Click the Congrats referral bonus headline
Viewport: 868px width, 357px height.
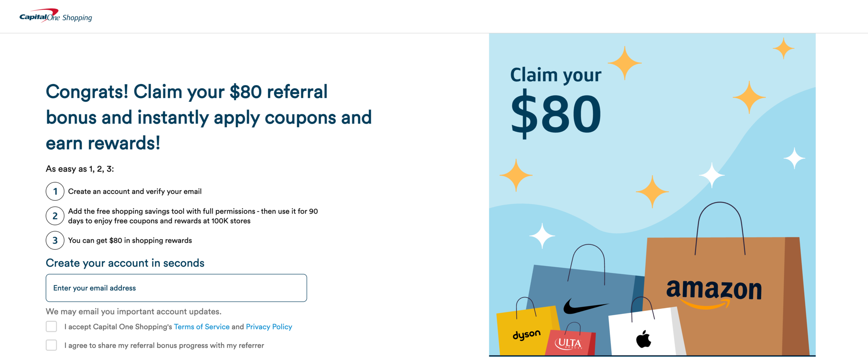coord(209,117)
